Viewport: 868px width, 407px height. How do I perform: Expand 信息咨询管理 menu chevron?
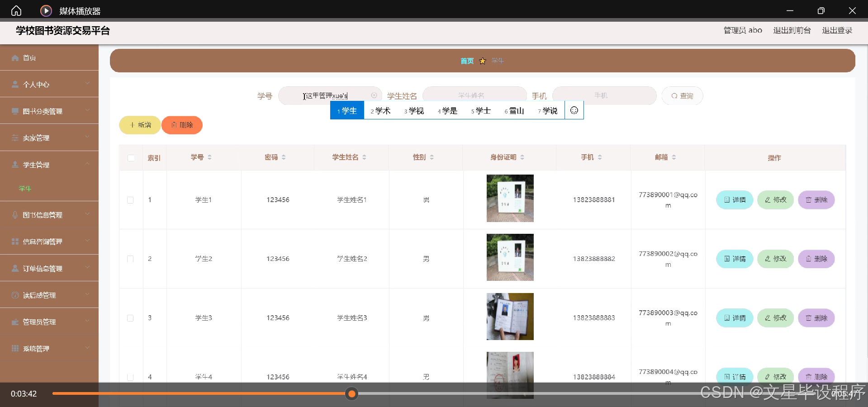(87, 241)
